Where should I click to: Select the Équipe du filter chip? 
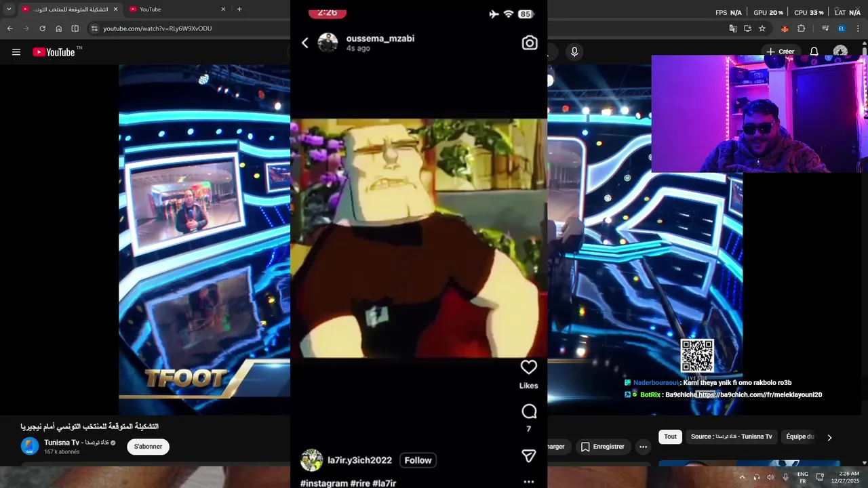[800, 436]
